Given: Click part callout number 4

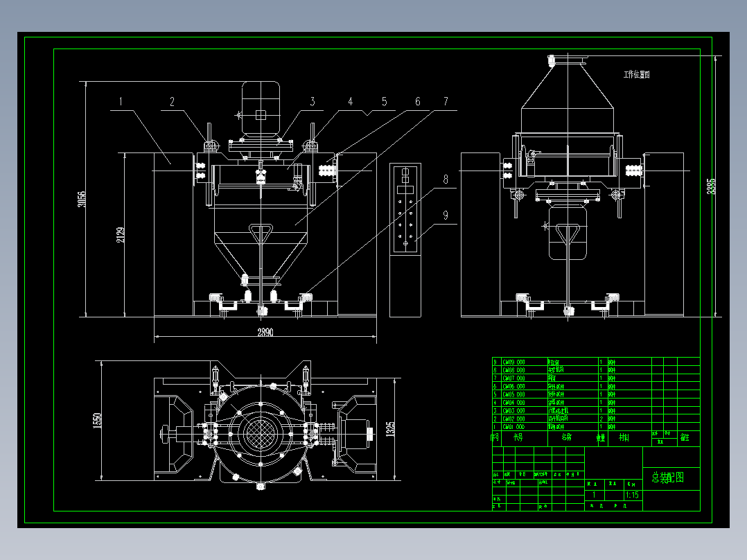Looking at the screenshot, I should pos(350,101).
